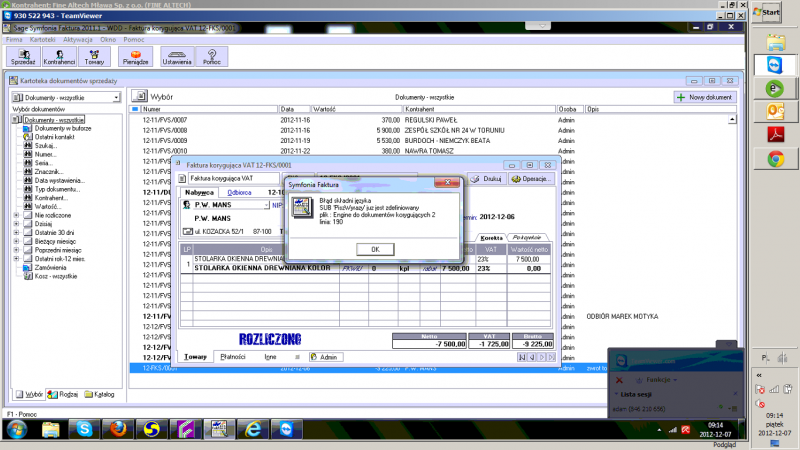Click the TeamViewer taskbar icon

click(286, 429)
